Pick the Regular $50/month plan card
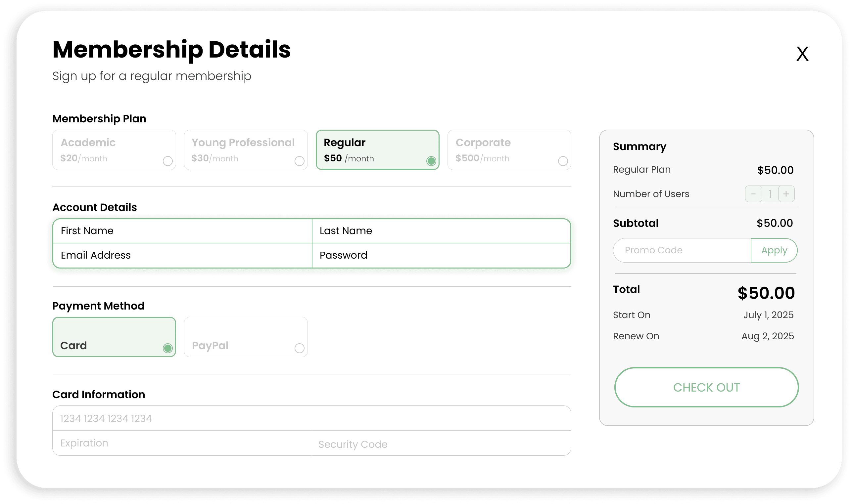 click(377, 150)
